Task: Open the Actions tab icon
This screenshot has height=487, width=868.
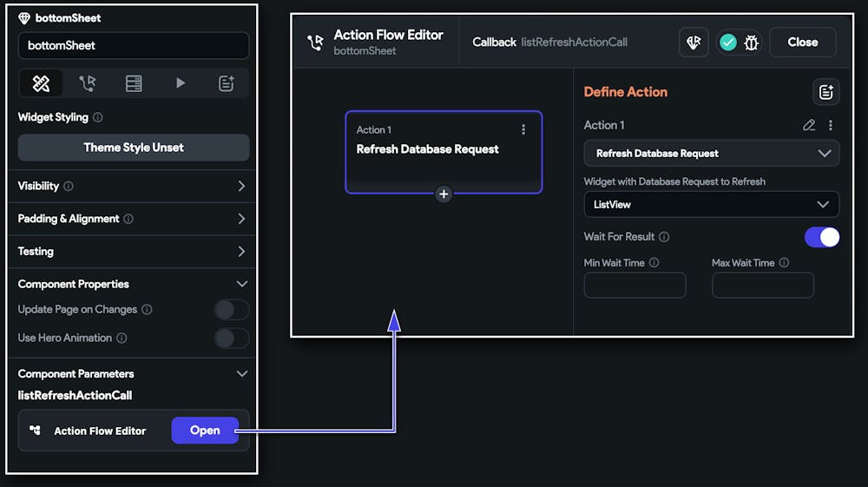Action: click(x=87, y=83)
